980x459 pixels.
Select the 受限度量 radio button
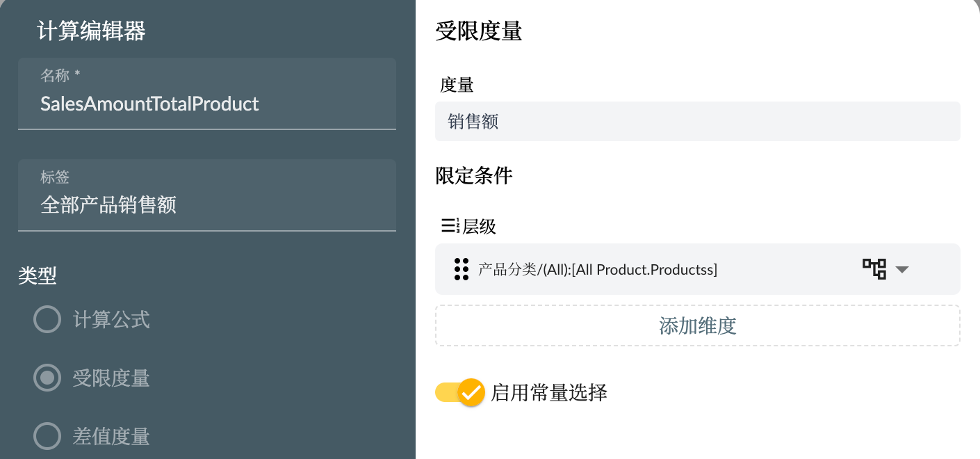pos(47,378)
